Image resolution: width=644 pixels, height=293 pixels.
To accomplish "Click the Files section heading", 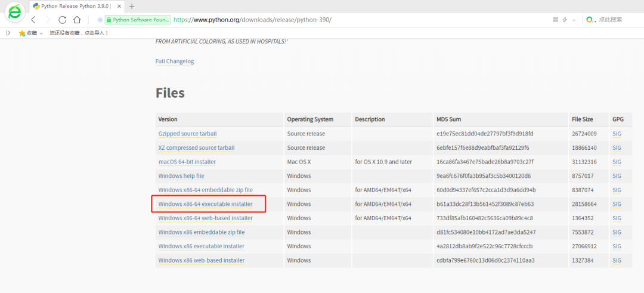I will coord(170,93).
